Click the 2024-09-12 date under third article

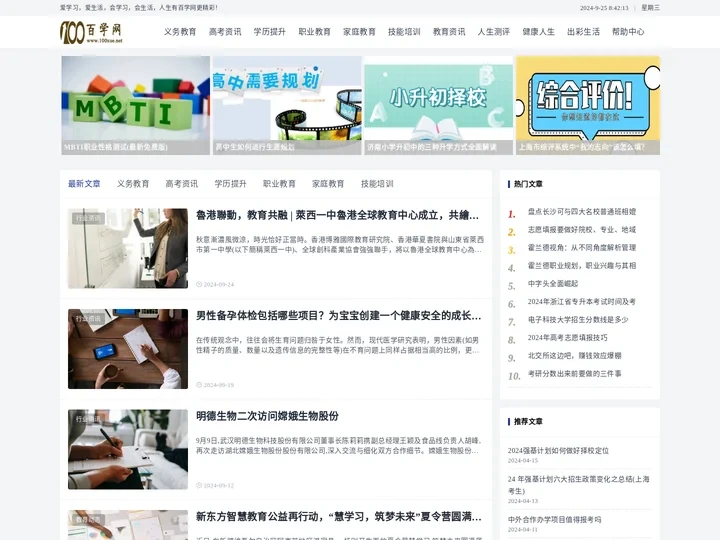coord(219,486)
